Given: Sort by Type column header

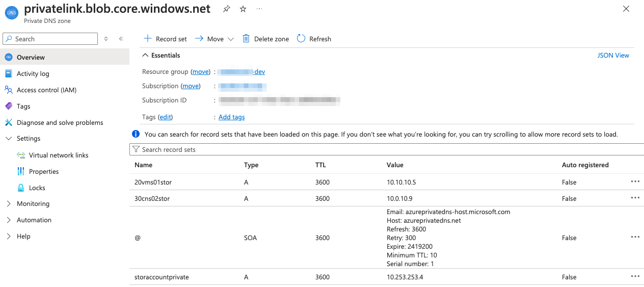Looking at the screenshot, I should coord(251,165).
